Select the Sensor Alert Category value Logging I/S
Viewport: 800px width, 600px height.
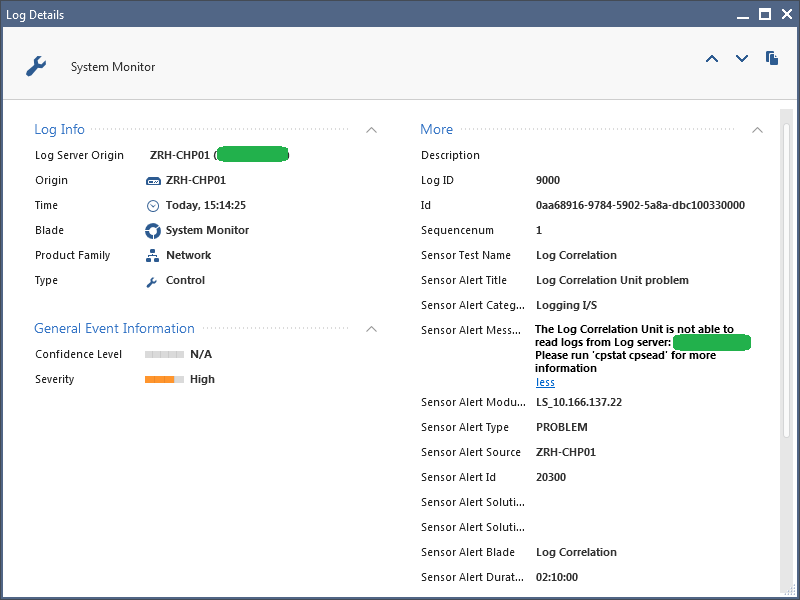[x=566, y=305]
